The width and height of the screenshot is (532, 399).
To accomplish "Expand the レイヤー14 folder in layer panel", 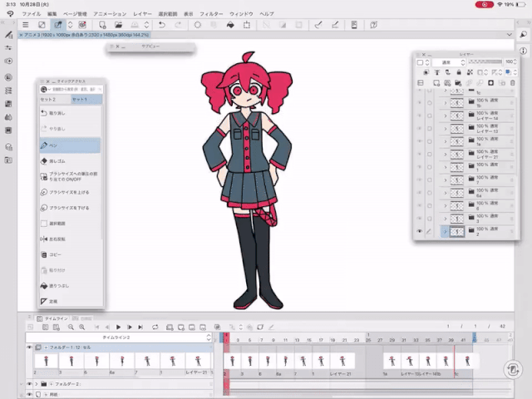I will [x=445, y=117].
